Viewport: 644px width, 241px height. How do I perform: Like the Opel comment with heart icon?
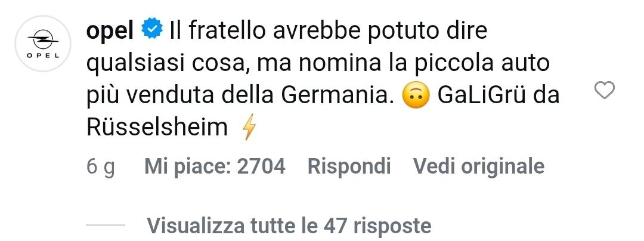pyautogui.click(x=605, y=90)
